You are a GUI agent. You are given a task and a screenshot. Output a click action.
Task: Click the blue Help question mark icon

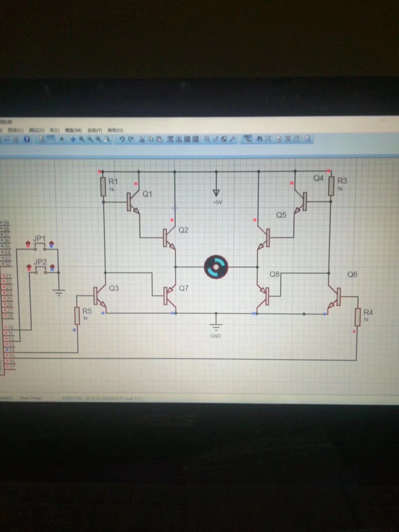(27, 139)
